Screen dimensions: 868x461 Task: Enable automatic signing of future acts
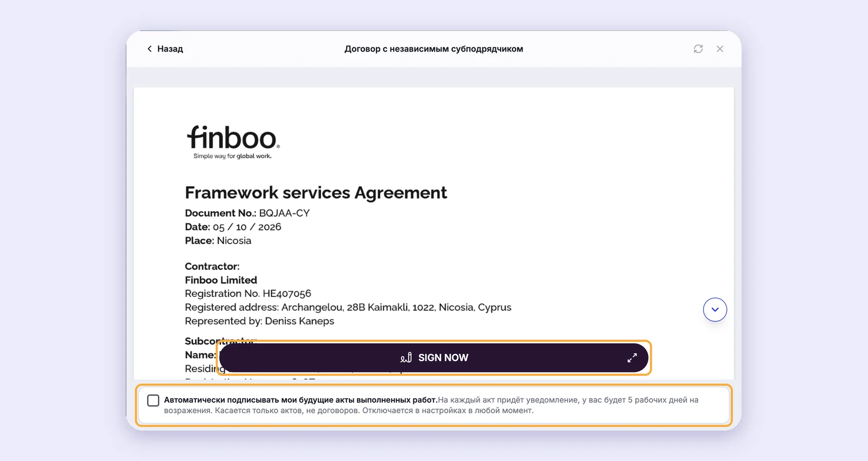click(154, 400)
